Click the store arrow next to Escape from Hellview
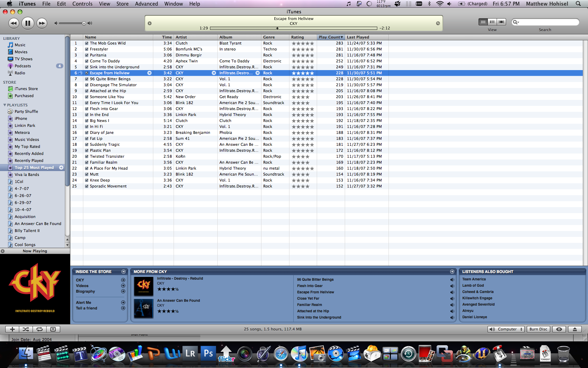 click(149, 73)
